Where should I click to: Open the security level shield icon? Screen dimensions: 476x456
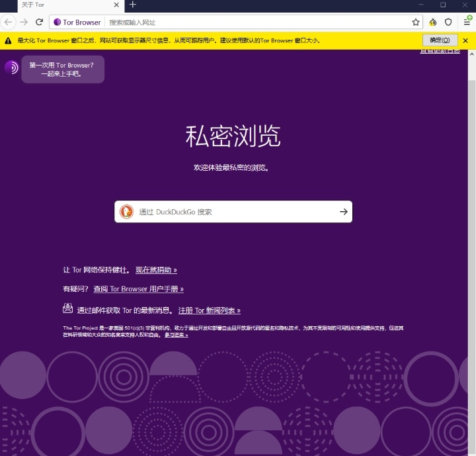[x=448, y=23]
